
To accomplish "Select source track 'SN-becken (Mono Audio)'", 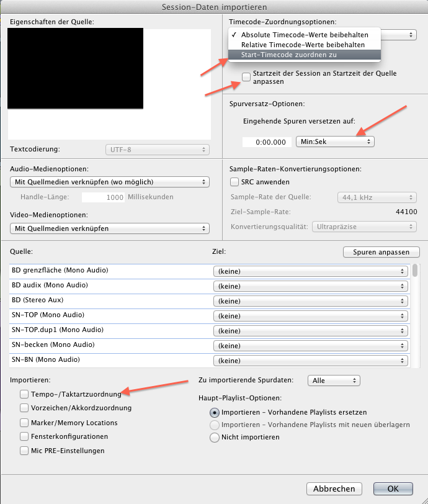I will [x=53, y=344].
